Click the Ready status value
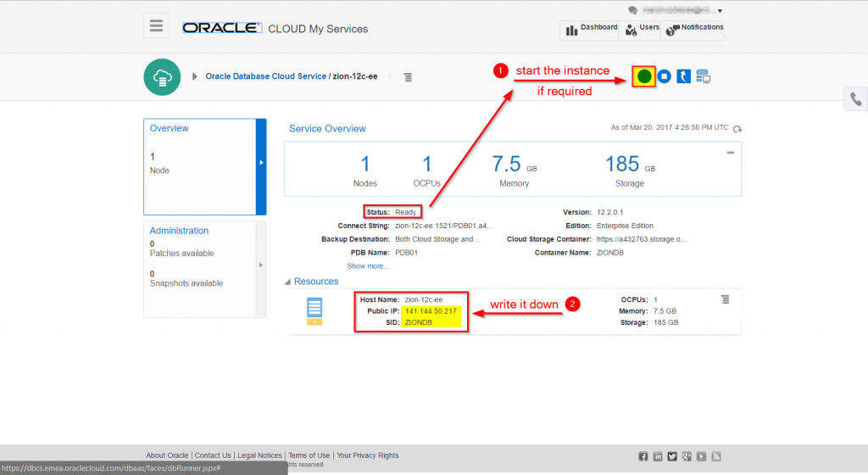This screenshot has width=868, height=475. click(406, 212)
